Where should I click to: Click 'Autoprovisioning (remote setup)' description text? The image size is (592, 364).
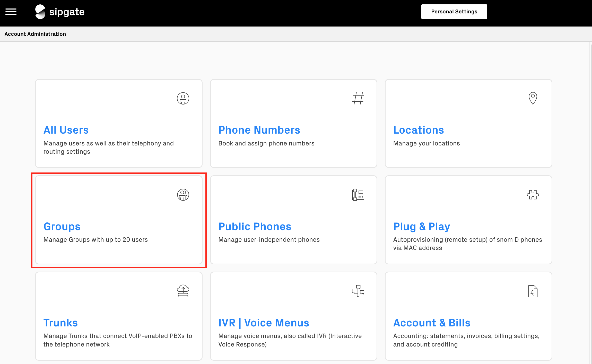pos(468,244)
